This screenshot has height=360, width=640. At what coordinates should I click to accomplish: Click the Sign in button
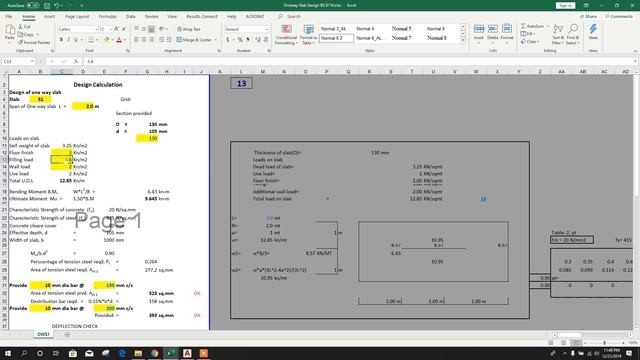[x=565, y=5]
